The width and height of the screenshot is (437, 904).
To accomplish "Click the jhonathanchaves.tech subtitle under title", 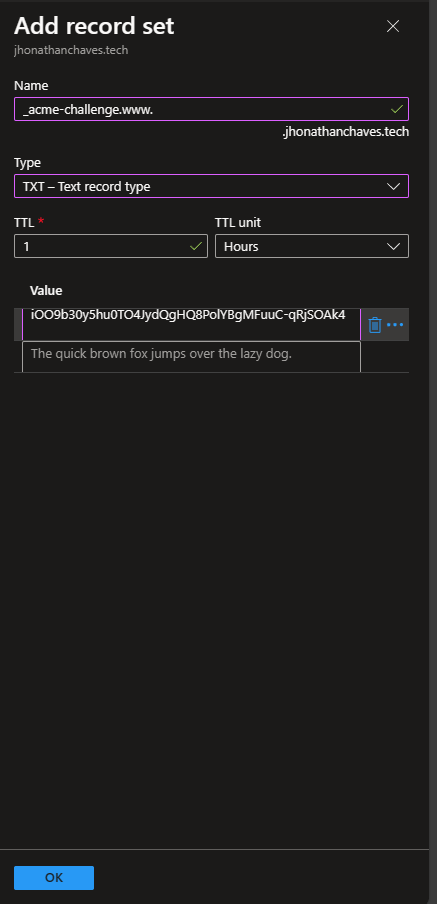I will tap(71, 50).
